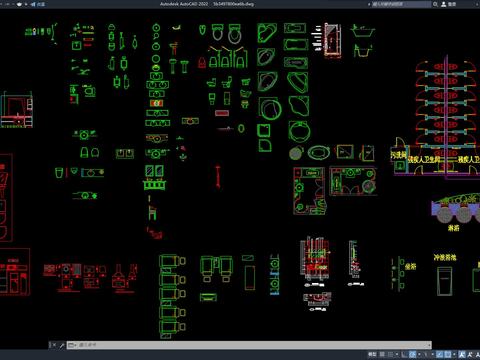
Task: Click the share button in quick access toolbar
Action: pos(38,4)
